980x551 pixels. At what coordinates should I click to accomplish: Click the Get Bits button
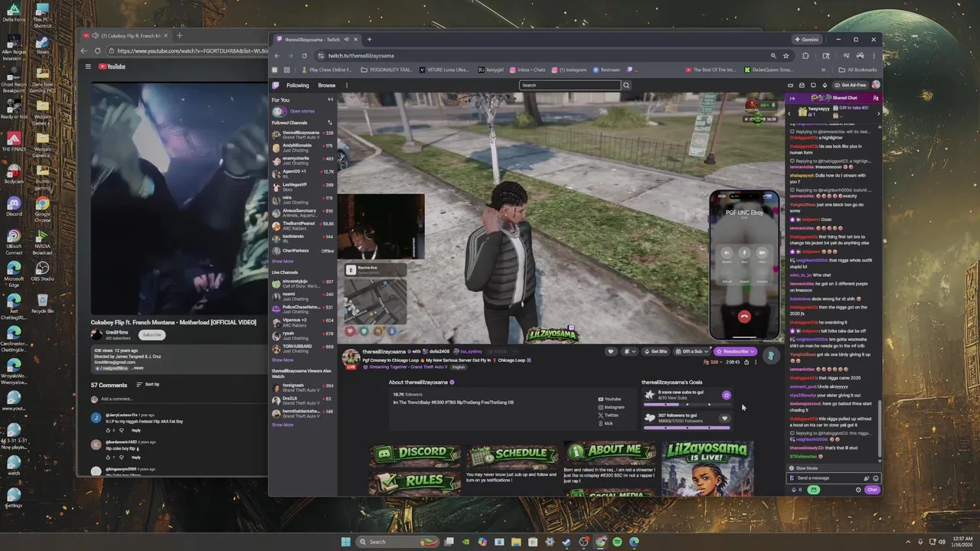(x=655, y=351)
